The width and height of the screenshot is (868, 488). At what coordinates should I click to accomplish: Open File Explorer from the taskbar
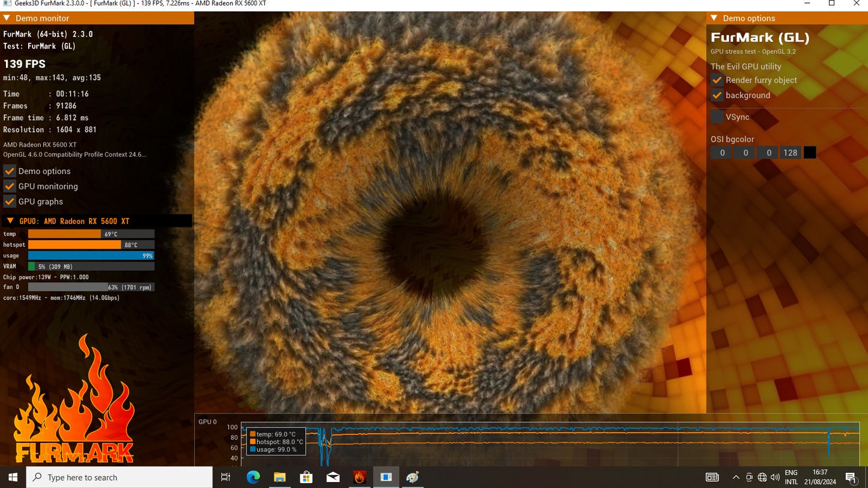coord(279,477)
